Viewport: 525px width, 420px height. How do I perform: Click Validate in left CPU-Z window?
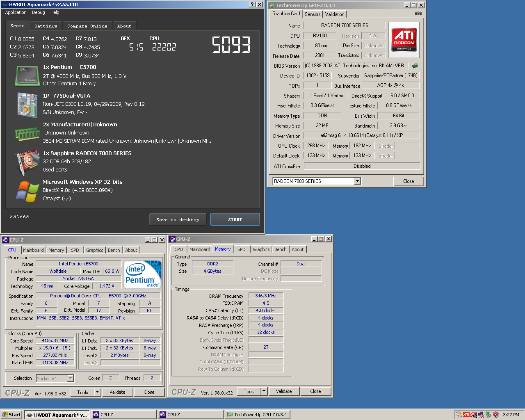117,392
